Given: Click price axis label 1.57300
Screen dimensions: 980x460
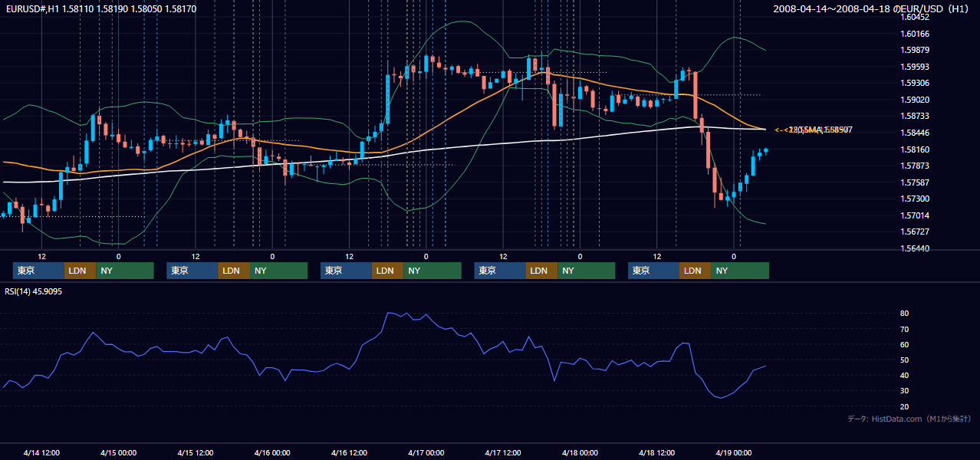Looking at the screenshot, I should tap(915, 199).
